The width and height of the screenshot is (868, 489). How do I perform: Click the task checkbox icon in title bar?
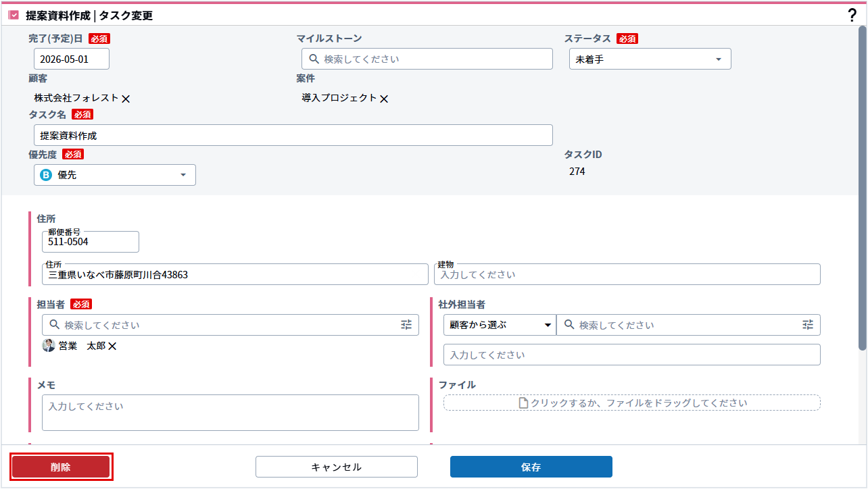click(14, 16)
